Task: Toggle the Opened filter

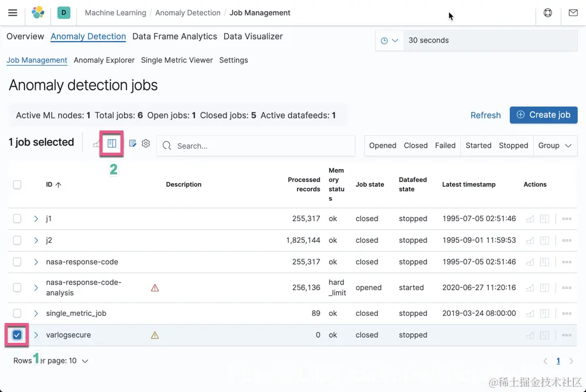Action: [x=382, y=146]
